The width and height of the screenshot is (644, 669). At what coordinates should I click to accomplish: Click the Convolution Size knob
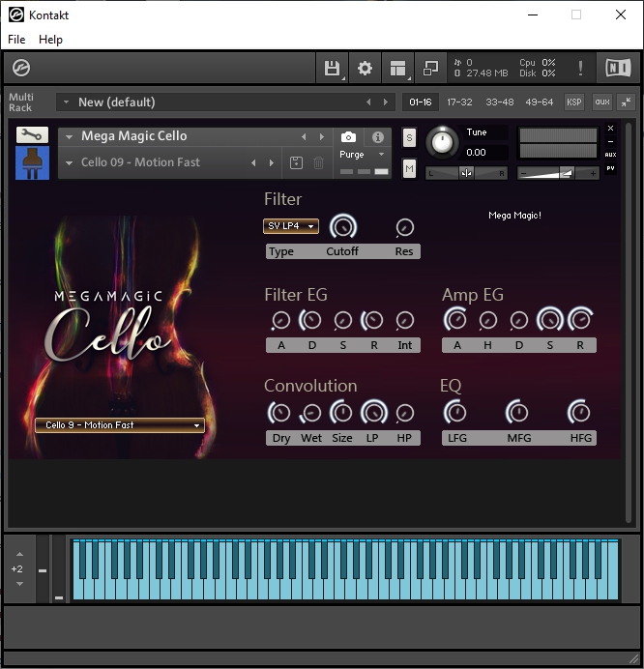click(x=342, y=413)
